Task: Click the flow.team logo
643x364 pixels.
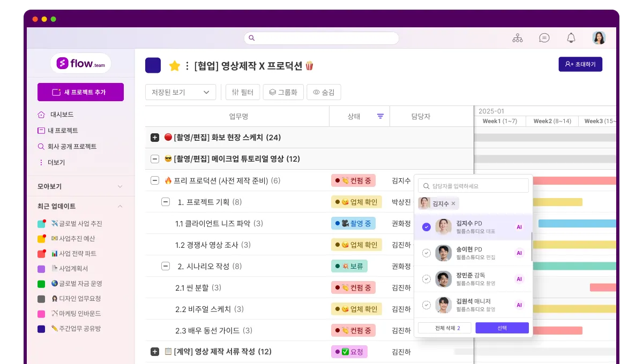Action: pyautogui.click(x=80, y=64)
